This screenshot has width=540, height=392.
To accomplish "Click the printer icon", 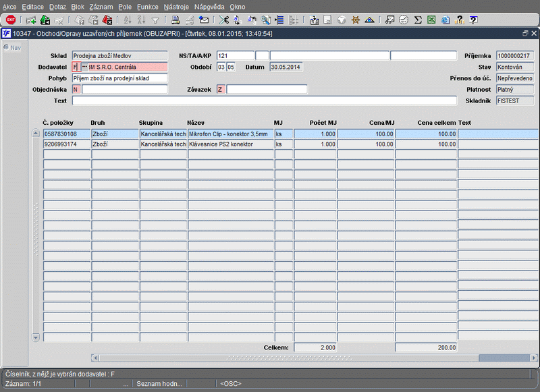I will point(175,20).
